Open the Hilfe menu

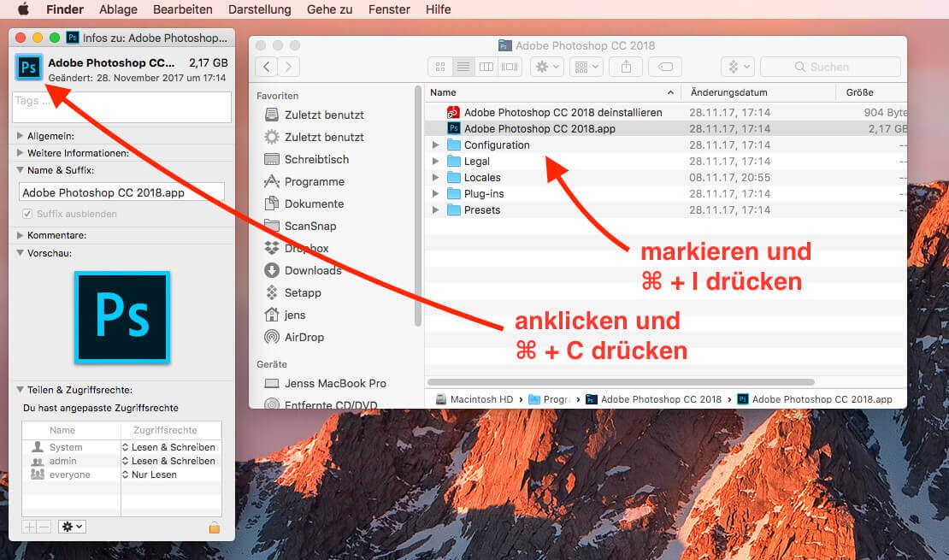[439, 9]
